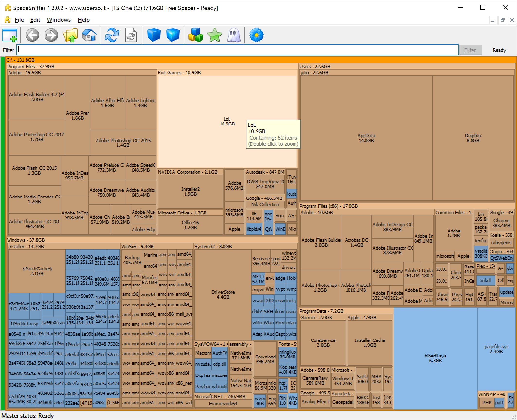Select the Acrobat DC 1.4GB block
This screenshot has height=420, width=517.
(357, 242)
